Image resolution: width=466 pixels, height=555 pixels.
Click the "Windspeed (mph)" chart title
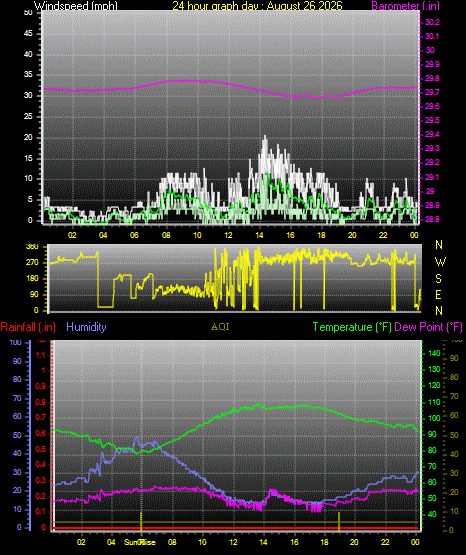pyautogui.click(x=75, y=5)
